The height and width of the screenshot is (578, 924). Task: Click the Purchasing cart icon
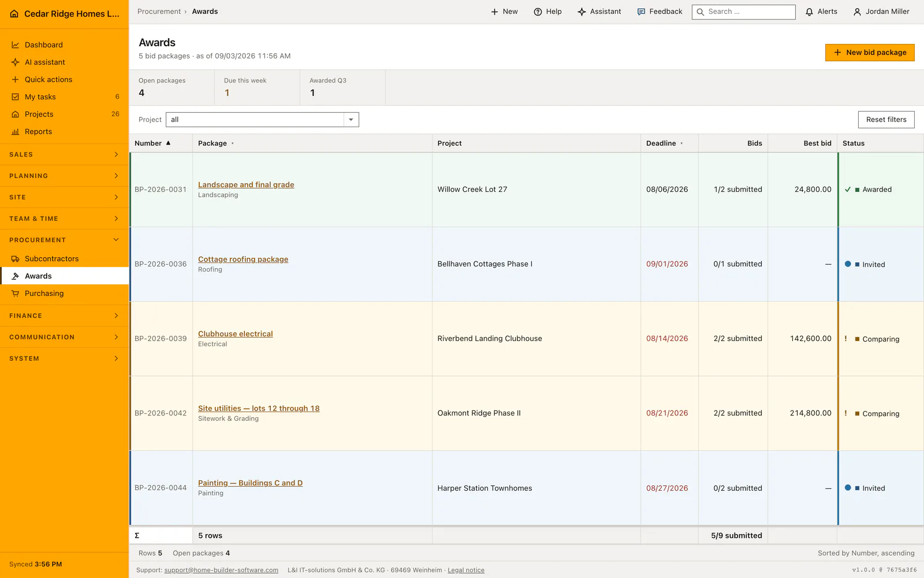[16, 294]
